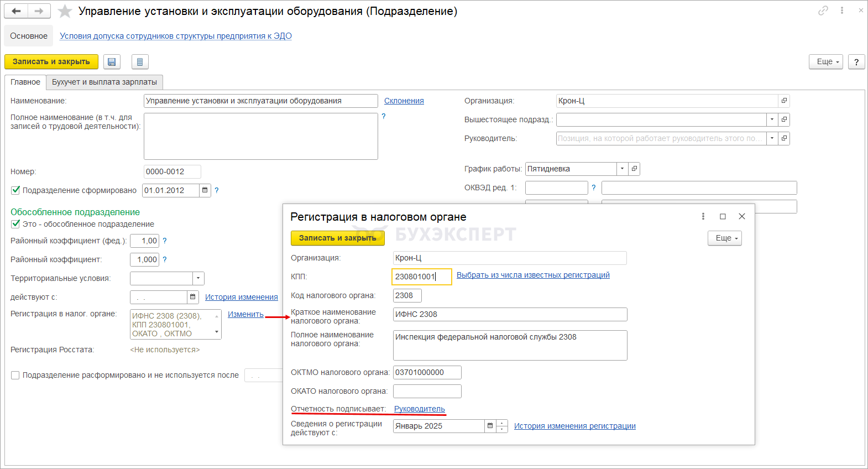Click the floppy disk save icon
Image resolution: width=868 pixels, height=469 pixels.
tap(112, 62)
